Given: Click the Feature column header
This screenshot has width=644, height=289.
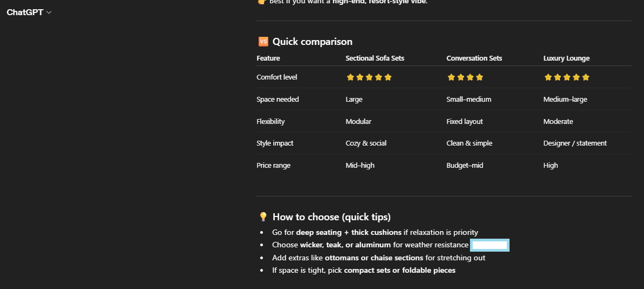Looking at the screenshot, I should 268,58.
